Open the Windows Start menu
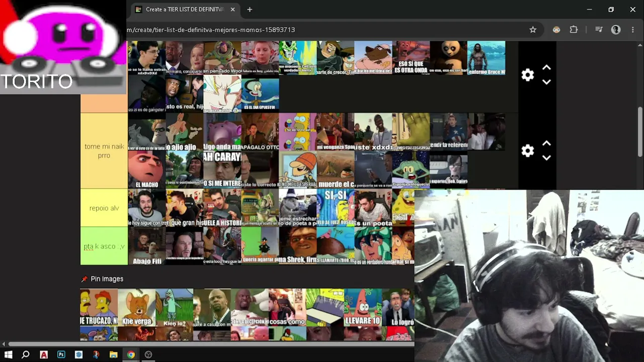The image size is (644, 362). pos(9,354)
